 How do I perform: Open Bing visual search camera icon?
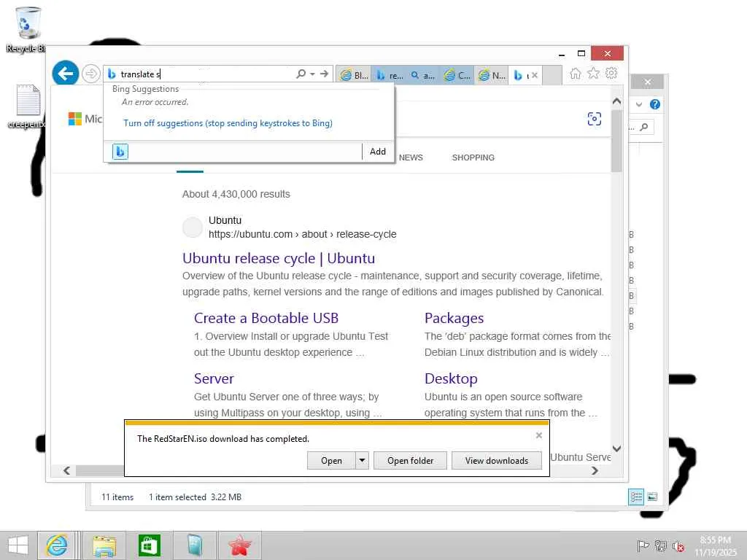point(594,119)
